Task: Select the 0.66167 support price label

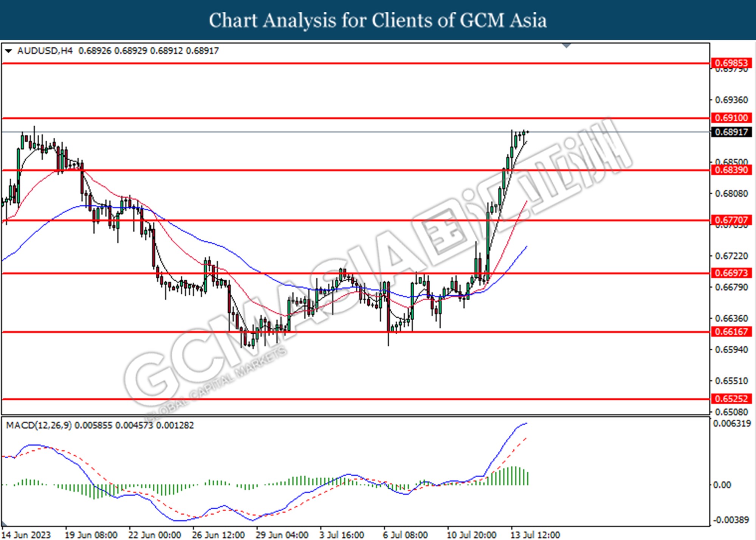Action: 731,332
